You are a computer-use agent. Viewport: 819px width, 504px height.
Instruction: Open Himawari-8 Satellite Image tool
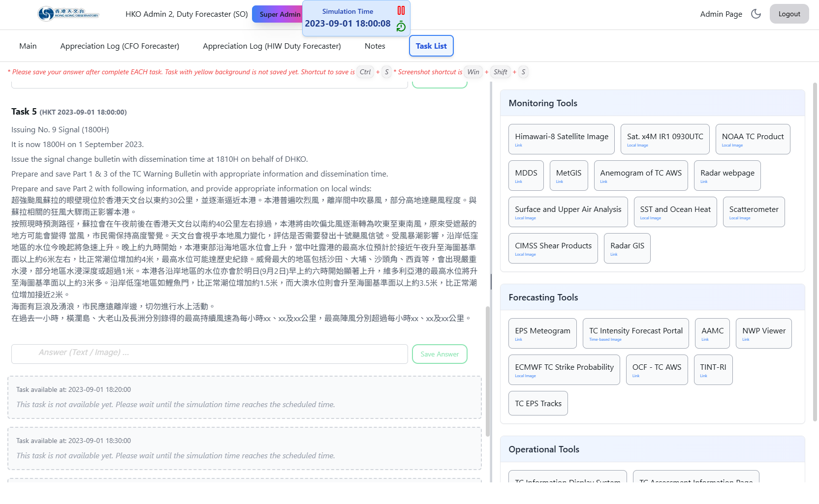click(561, 139)
